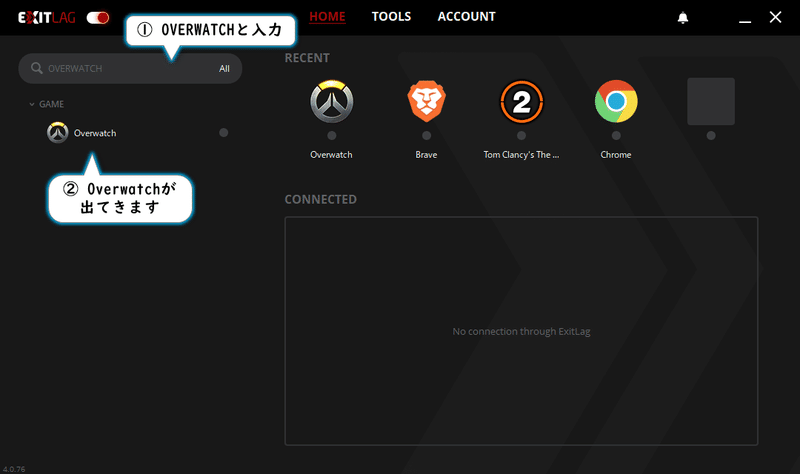Open Overwatch icon in RECENT
Screen dimensions: 800x474
pyautogui.click(x=332, y=101)
